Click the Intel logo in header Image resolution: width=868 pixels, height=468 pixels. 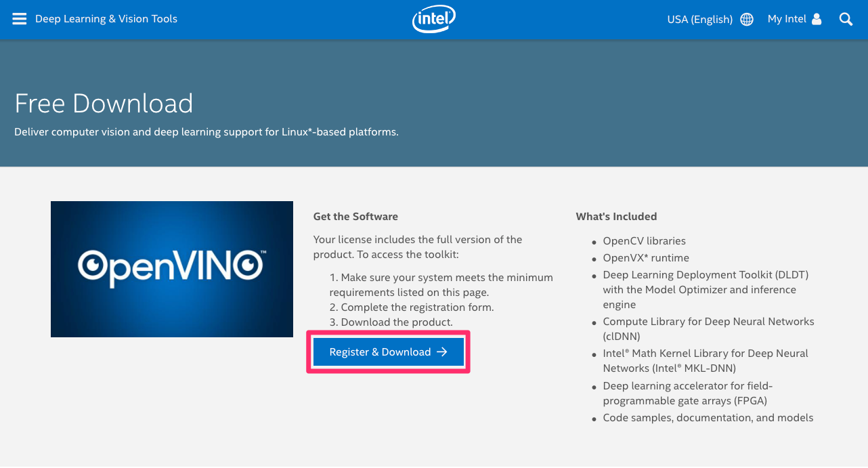point(433,20)
